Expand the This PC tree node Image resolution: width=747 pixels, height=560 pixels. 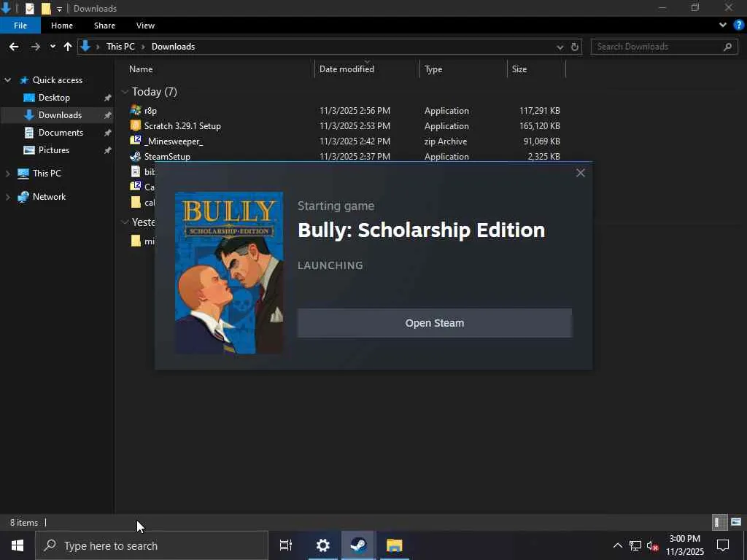pos(7,174)
